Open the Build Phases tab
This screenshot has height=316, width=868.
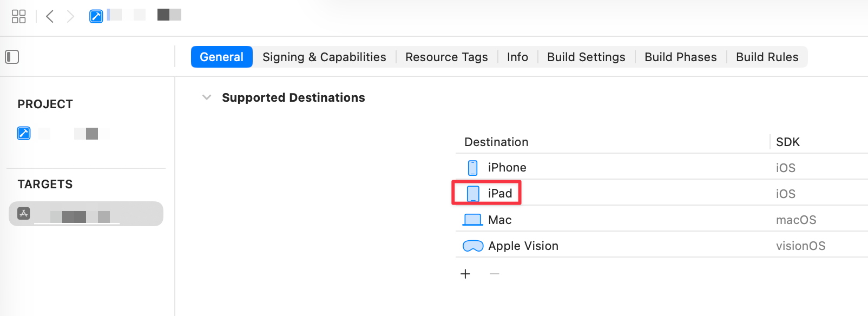tap(680, 56)
